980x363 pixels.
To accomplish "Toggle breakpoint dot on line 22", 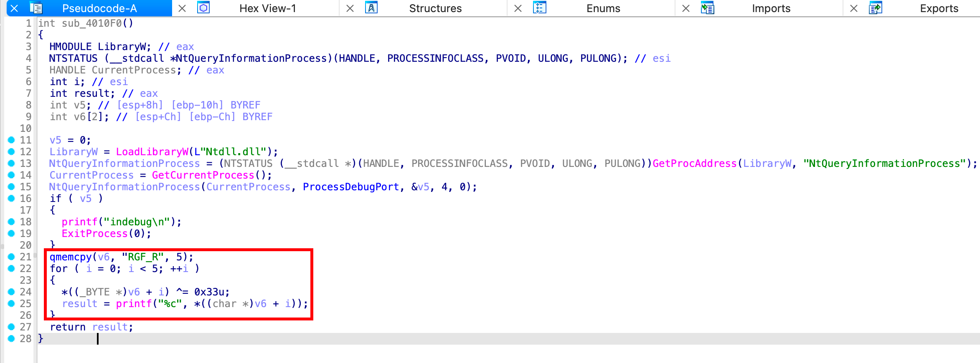I will tap(11, 269).
